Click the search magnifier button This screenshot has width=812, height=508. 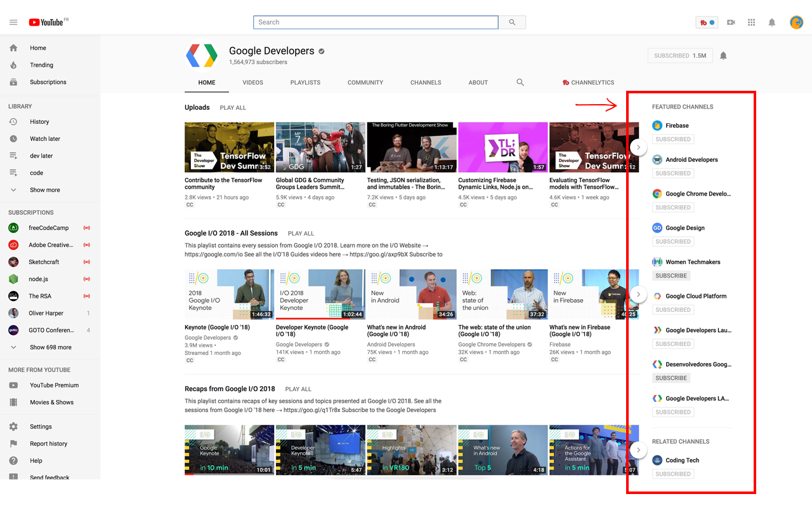[x=512, y=22]
